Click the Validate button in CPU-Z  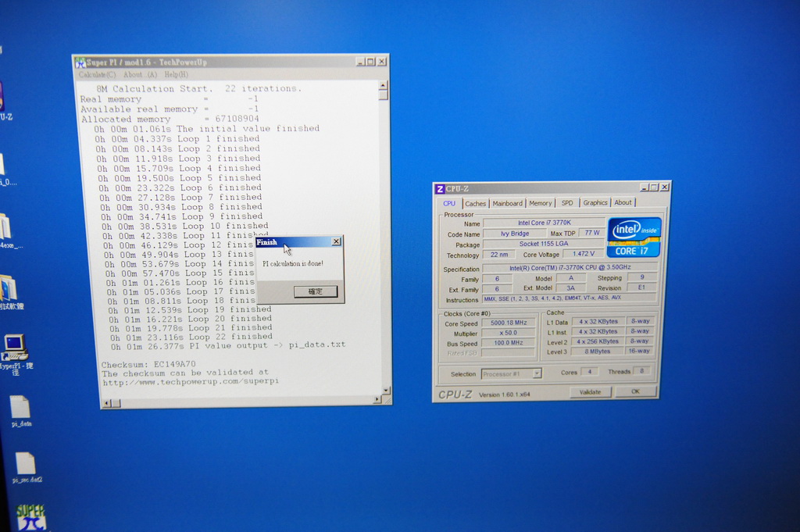pyautogui.click(x=590, y=391)
